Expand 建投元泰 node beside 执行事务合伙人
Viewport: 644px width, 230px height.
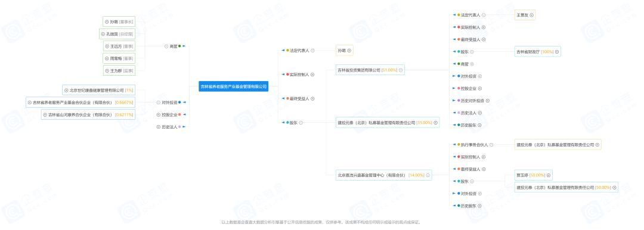[597, 145]
